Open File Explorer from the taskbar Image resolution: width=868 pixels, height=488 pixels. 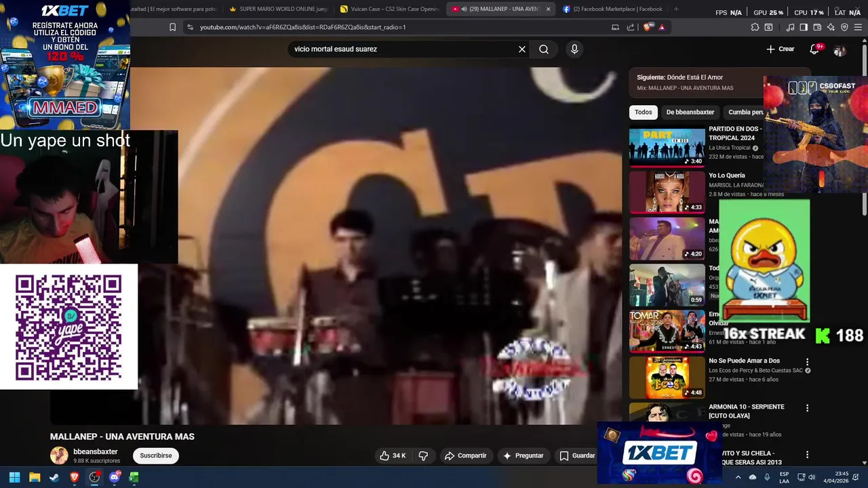point(35,477)
